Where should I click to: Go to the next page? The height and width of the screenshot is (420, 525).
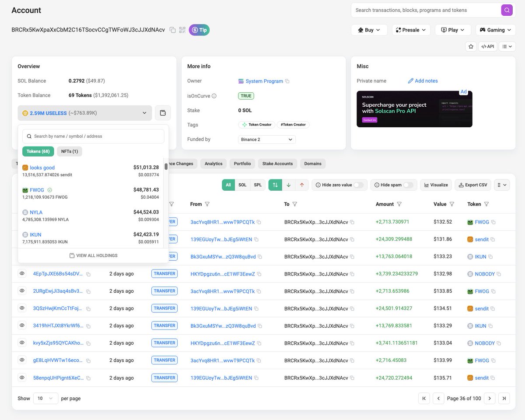tap(490, 399)
